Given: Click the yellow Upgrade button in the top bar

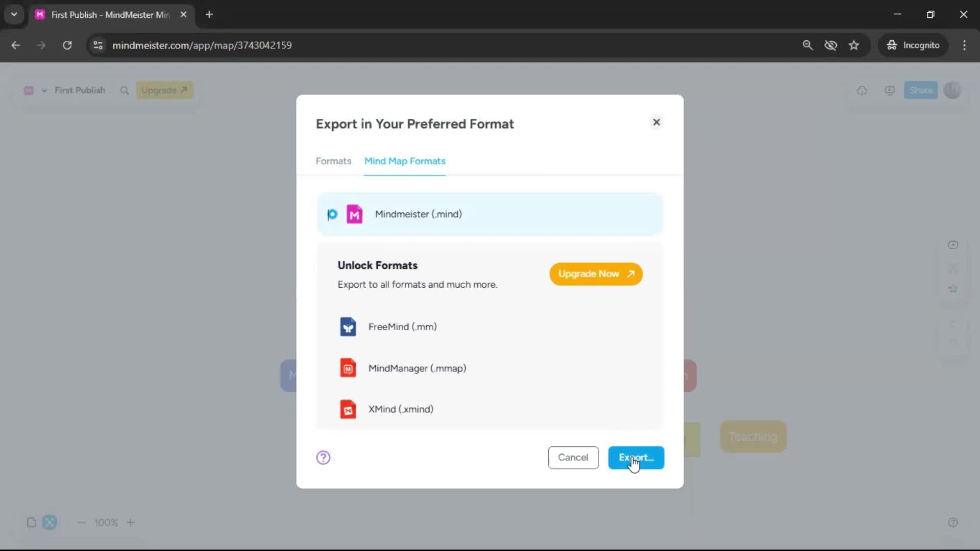Looking at the screenshot, I should pos(164,90).
